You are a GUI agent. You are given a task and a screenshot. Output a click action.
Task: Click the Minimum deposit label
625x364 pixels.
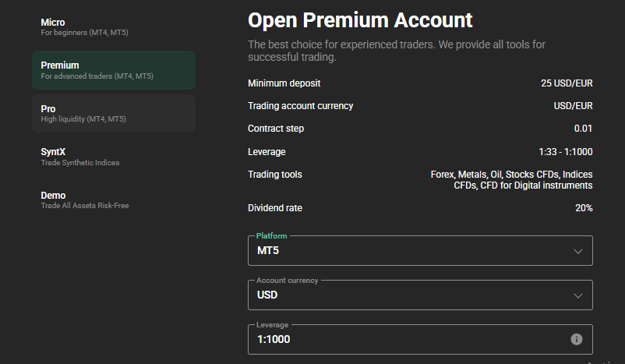(x=284, y=83)
